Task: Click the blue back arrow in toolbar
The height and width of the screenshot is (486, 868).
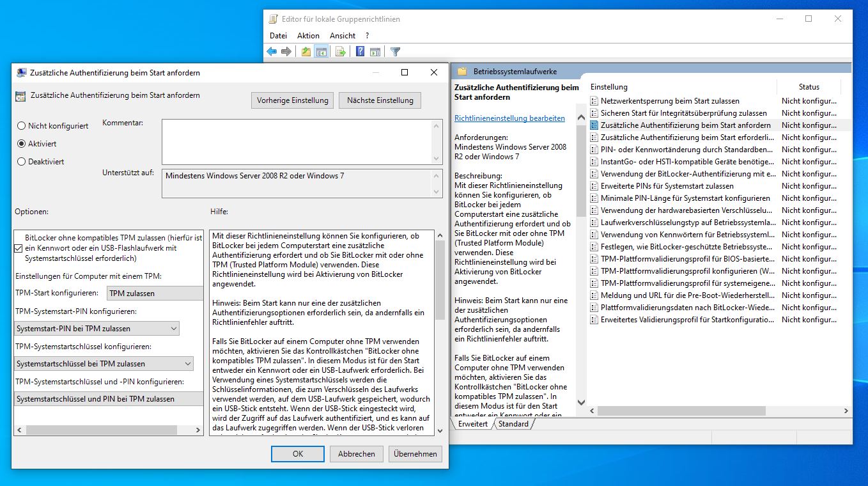Action: click(272, 52)
